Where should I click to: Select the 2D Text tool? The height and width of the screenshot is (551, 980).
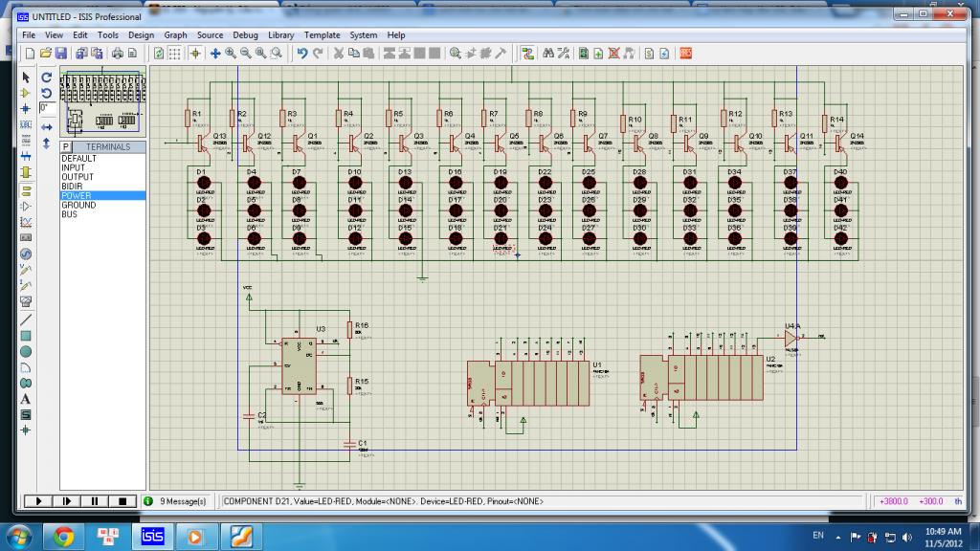tap(26, 398)
